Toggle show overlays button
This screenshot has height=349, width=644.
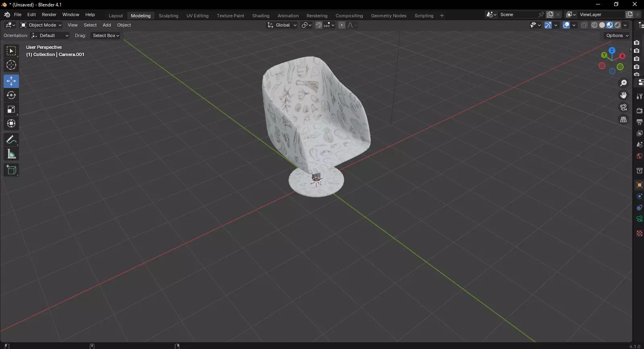point(566,25)
